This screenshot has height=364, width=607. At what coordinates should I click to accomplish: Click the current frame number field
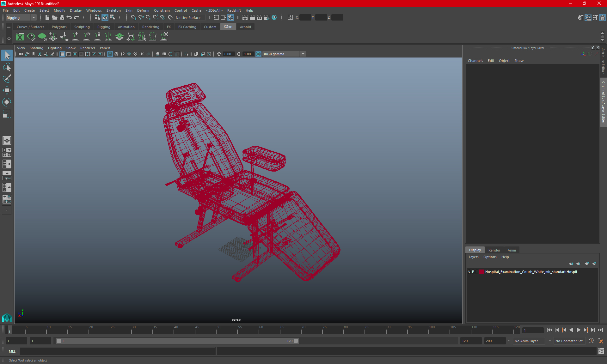pos(533,330)
